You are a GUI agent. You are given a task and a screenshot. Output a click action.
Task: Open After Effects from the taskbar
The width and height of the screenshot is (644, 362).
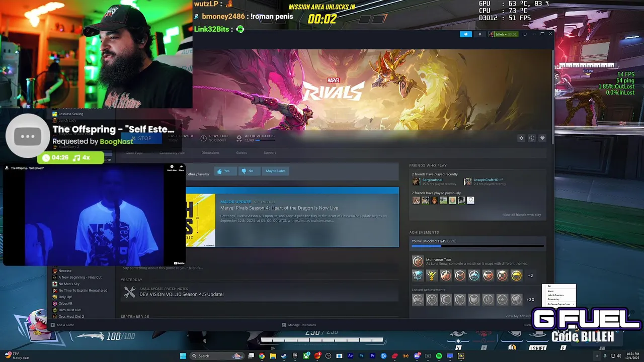point(351,356)
